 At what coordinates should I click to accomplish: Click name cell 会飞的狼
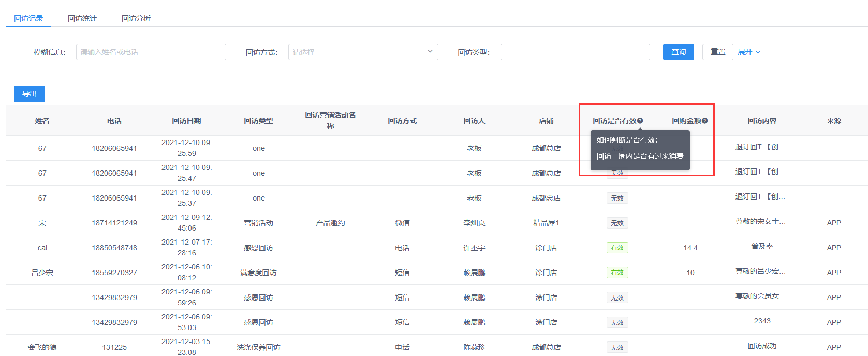coord(42,347)
